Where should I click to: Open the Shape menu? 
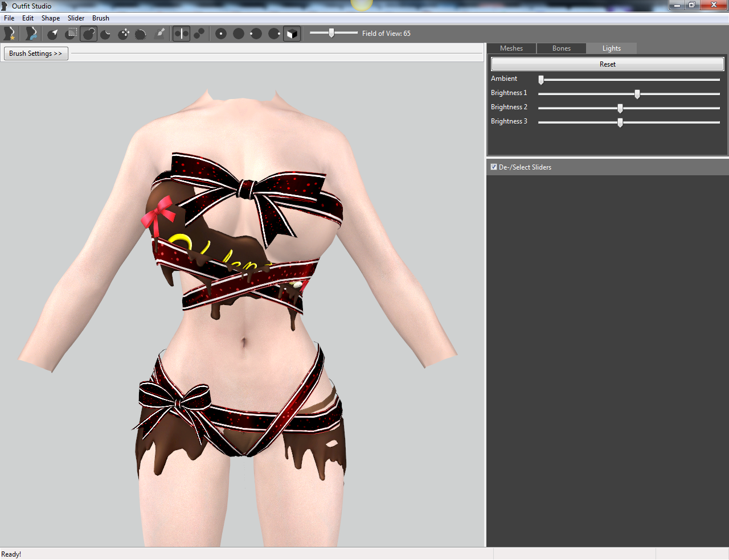(51, 18)
